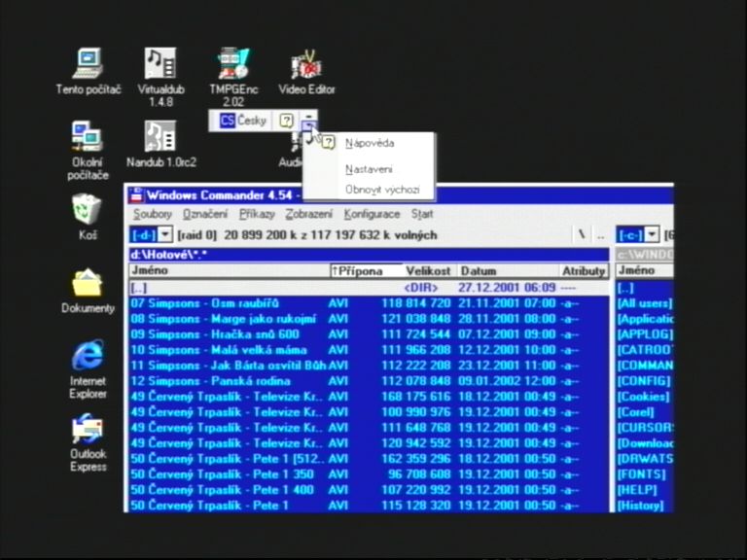Select the Koš recycle bin icon
Image resolution: width=747 pixels, height=560 pixels.
(88, 217)
